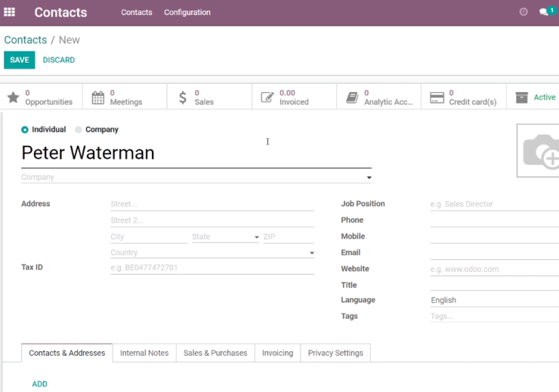Image resolution: width=559 pixels, height=392 pixels.
Task: Click the Phone input field
Action: pos(495,221)
